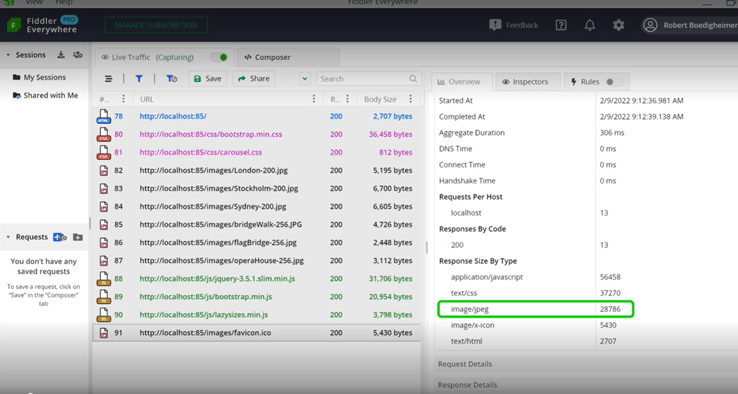Open the settings gear icon

(x=618, y=25)
